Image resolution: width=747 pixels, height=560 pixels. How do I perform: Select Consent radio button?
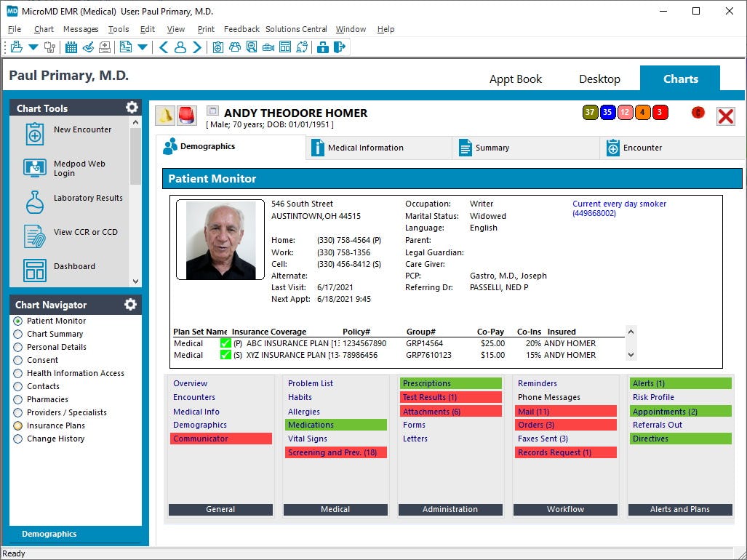point(18,361)
